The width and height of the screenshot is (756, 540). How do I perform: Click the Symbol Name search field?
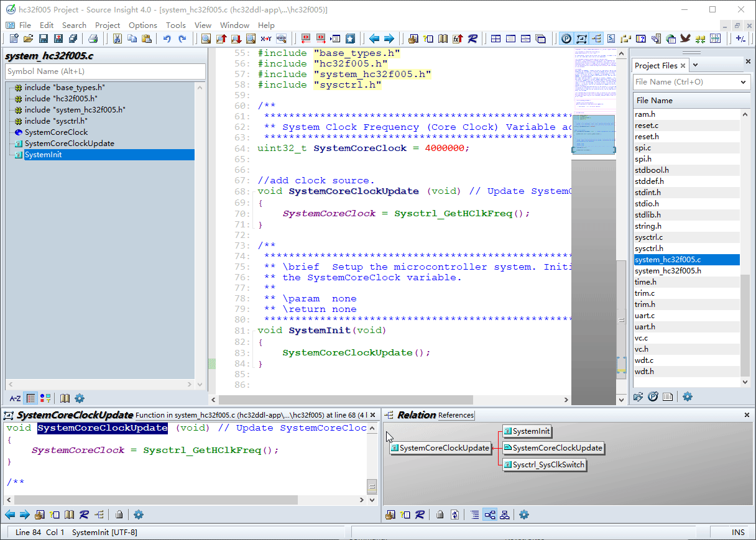tap(105, 71)
